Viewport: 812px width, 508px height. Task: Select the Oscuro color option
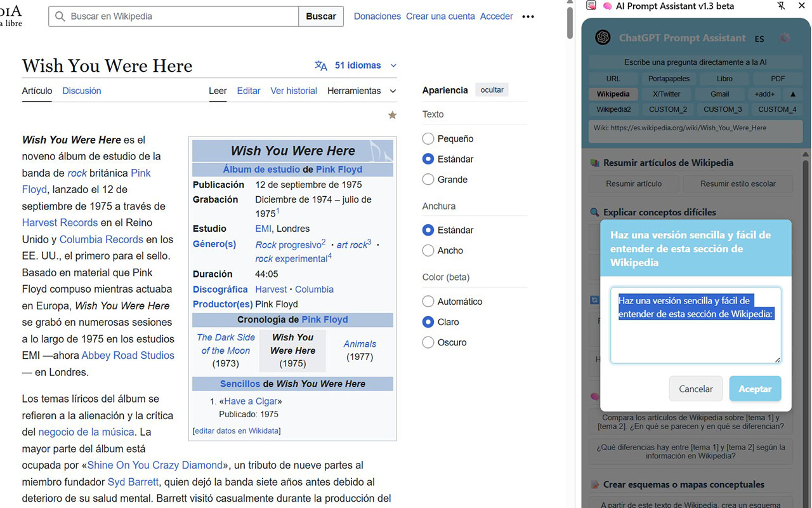tap(428, 342)
